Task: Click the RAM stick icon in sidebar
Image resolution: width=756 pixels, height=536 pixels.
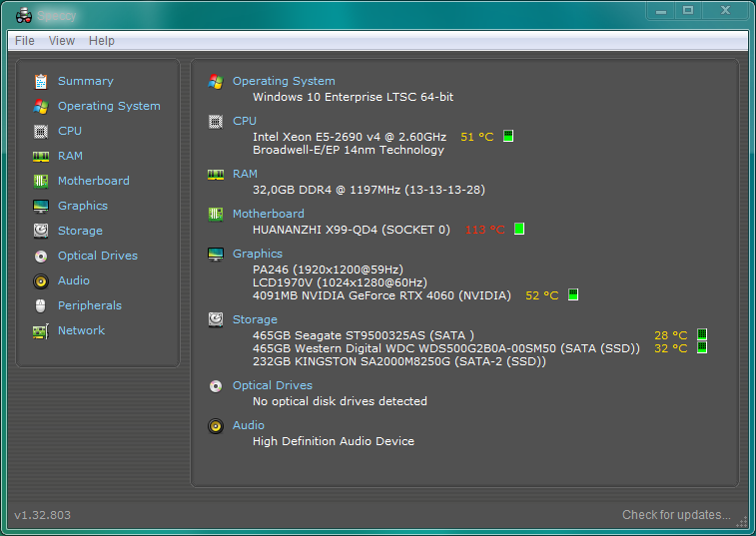Action: click(x=41, y=157)
